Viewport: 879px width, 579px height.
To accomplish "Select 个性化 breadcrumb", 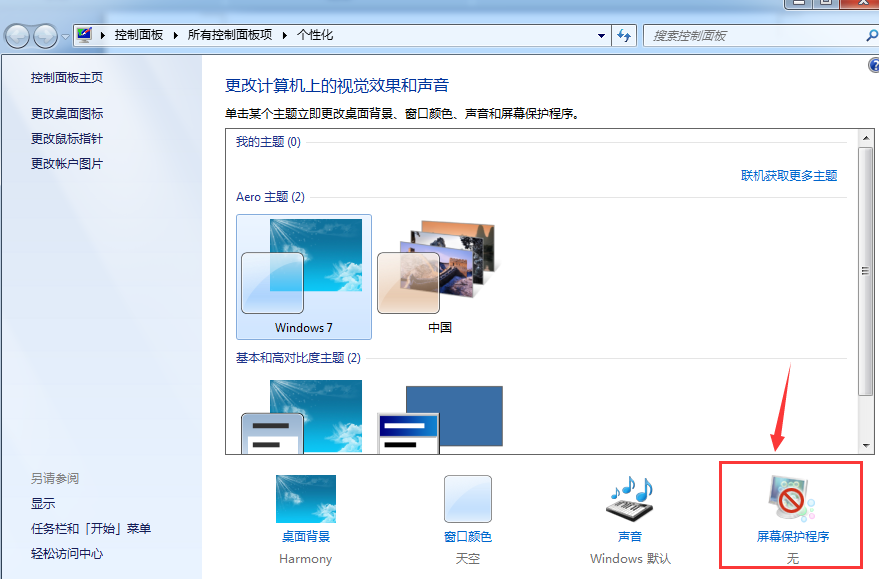I will 315,35.
